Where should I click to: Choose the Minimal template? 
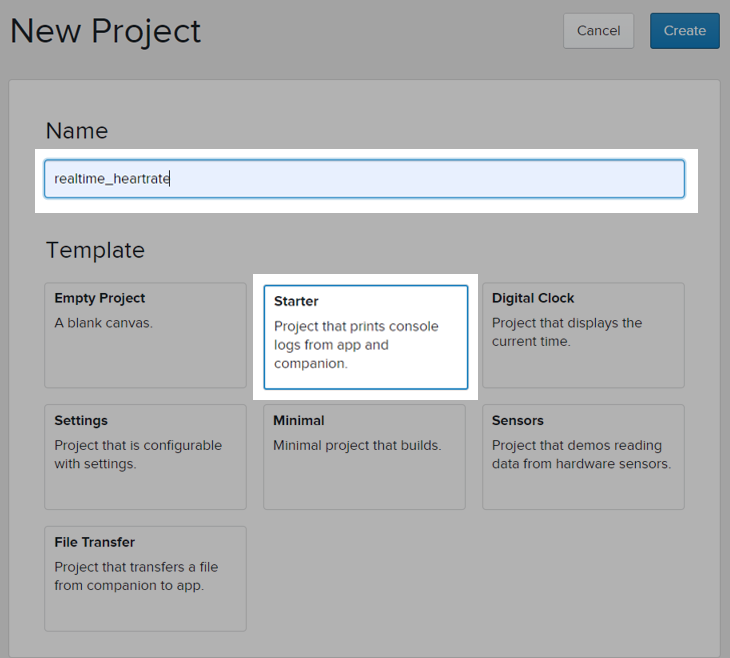(x=364, y=457)
